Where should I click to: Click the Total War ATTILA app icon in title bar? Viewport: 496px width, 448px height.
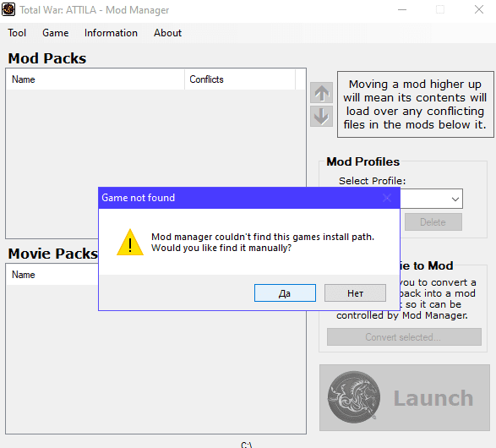8,9
